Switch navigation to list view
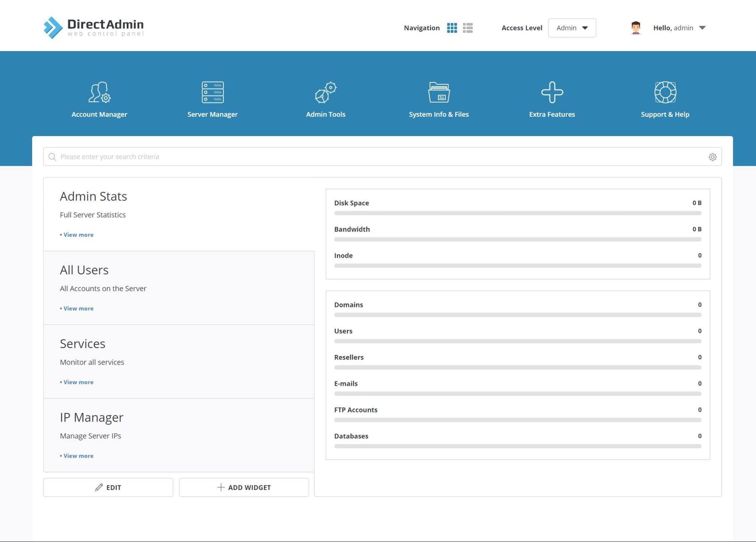 pyautogui.click(x=468, y=28)
